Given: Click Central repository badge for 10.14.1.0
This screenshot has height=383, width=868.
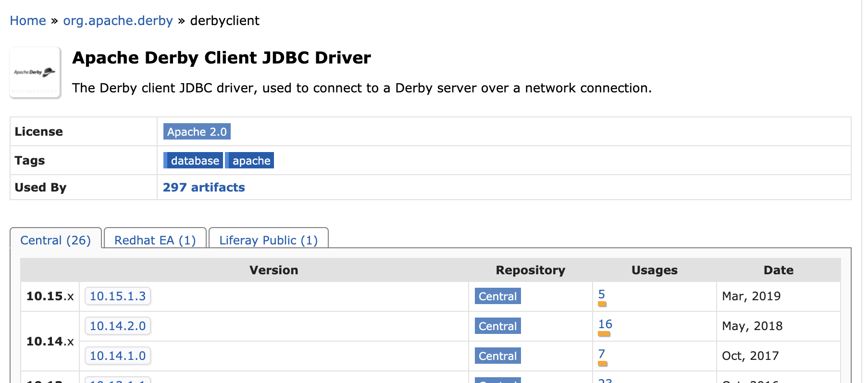Looking at the screenshot, I should tap(497, 356).
